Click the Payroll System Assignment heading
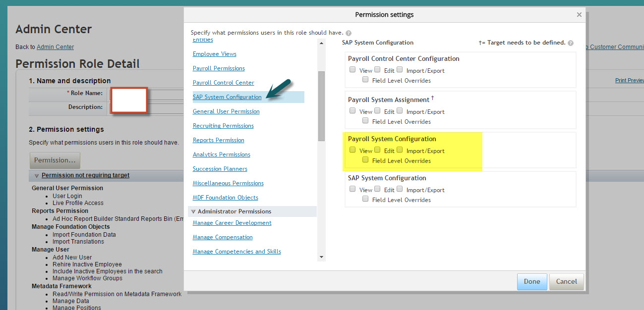644x310 pixels. 389,100
